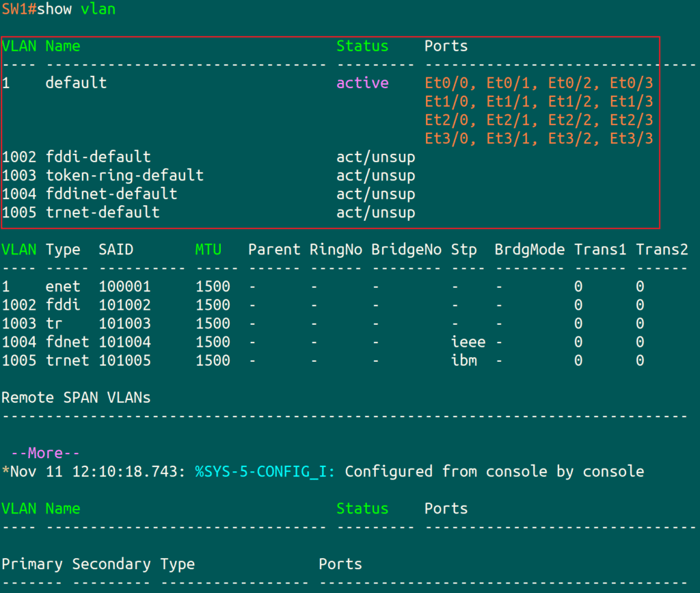Click the pink 'active' status text
Image resolution: width=700 pixels, height=593 pixels.
[362, 83]
